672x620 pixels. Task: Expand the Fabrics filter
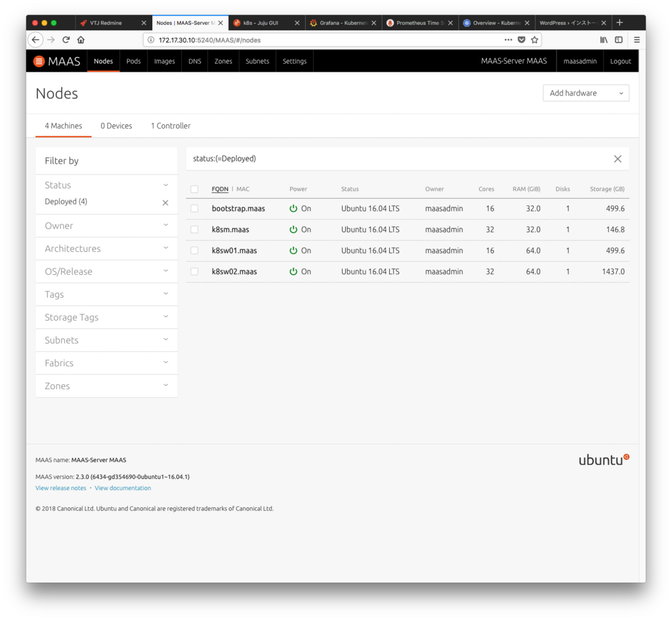[x=106, y=363]
